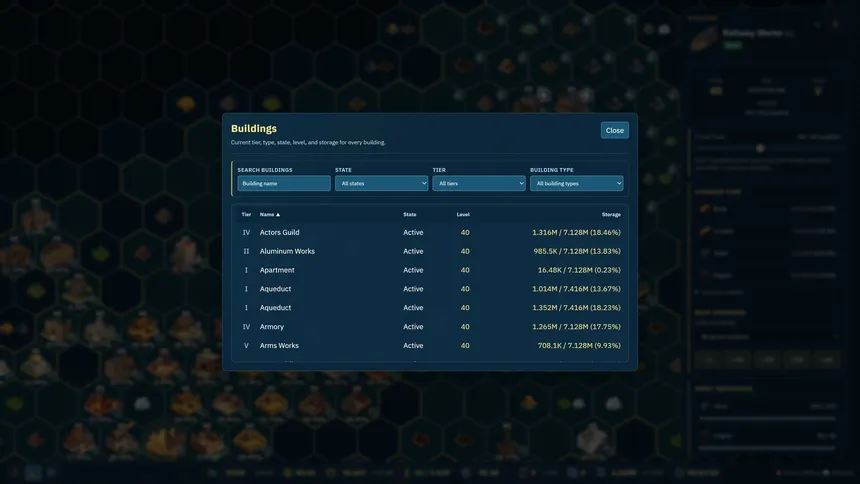Click storage value 1.265M / 7.128M (17.75%)
Screen dimensions: 860x484
point(576,327)
